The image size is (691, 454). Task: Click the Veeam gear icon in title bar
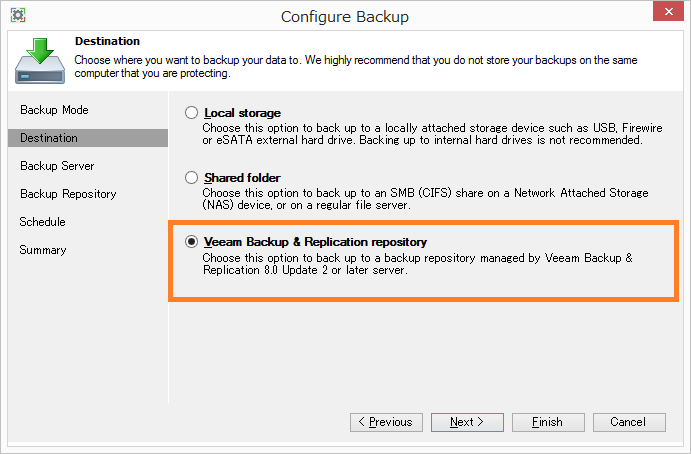click(18, 15)
